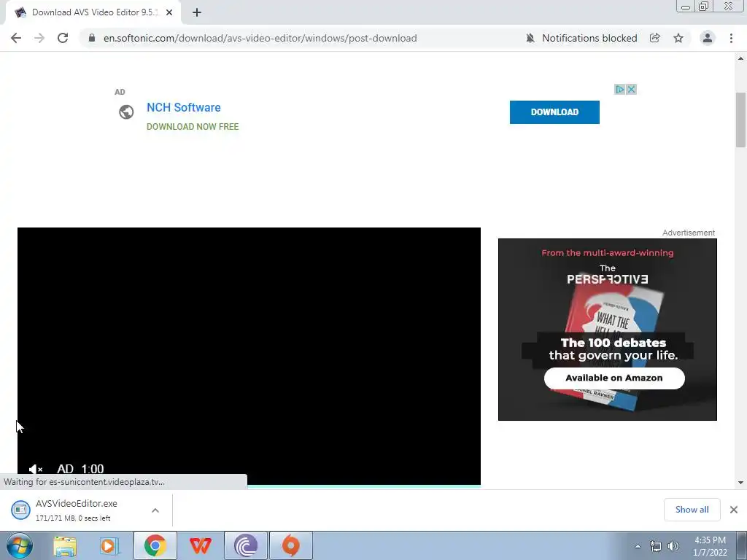Open the volume tray icon
The width and height of the screenshot is (747, 560).
click(673, 546)
